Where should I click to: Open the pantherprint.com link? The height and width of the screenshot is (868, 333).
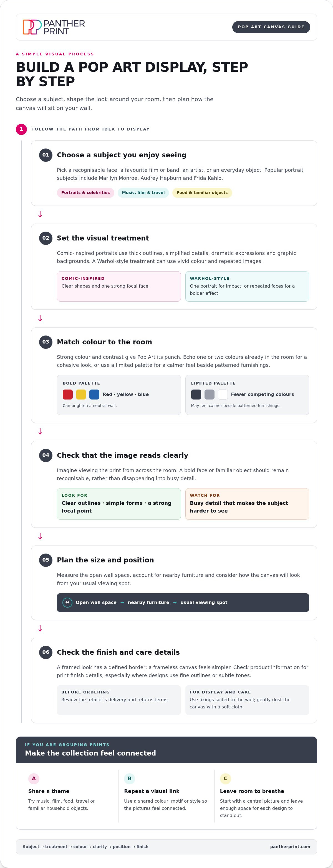tap(290, 847)
